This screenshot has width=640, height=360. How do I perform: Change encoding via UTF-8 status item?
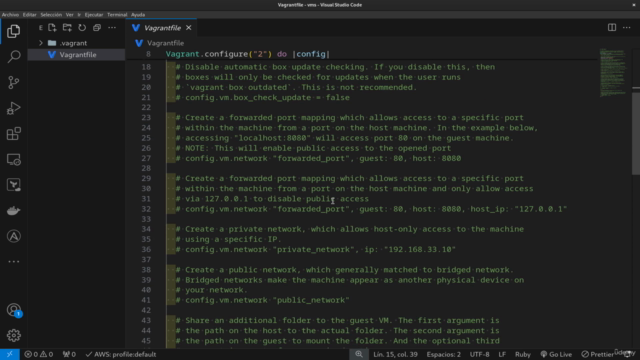click(480, 354)
